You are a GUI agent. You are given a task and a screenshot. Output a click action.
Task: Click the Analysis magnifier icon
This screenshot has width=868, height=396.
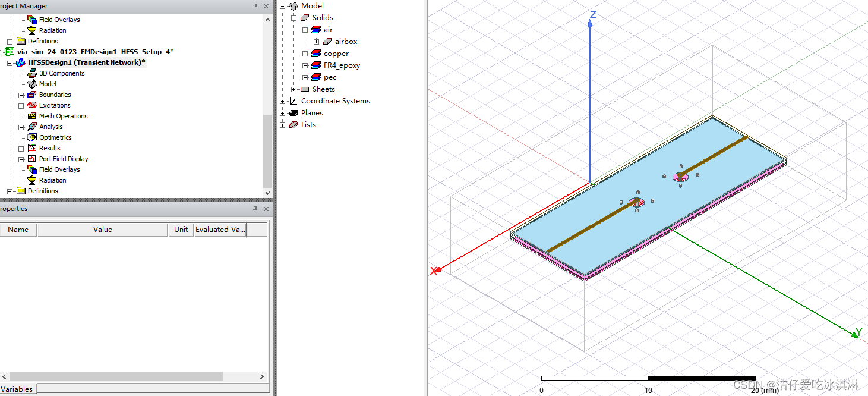click(x=32, y=127)
